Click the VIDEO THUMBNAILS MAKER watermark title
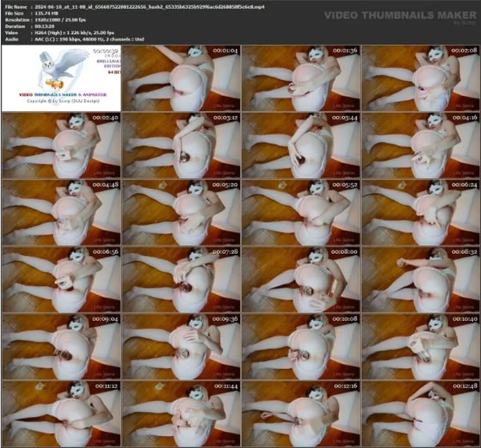 pyautogui.click(x=400, y=16)
